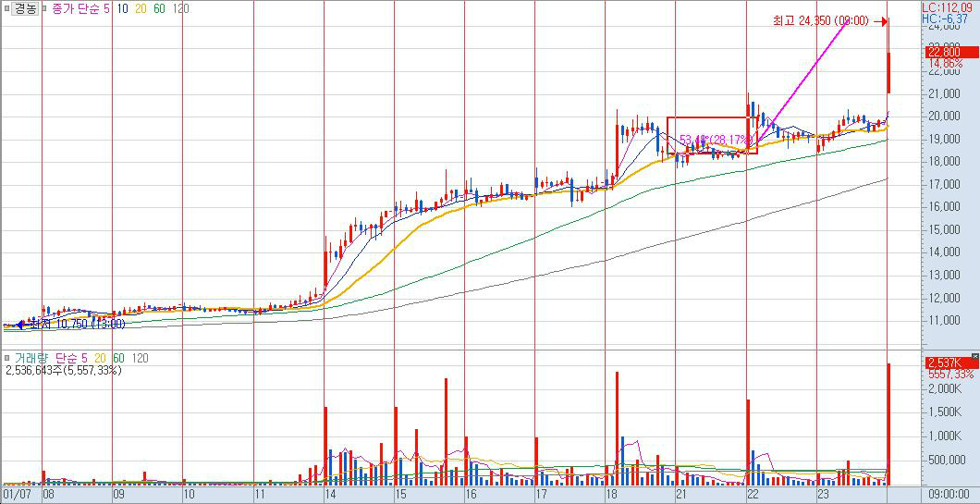
Task: Click the red 22,800 current price tag
Action: click(x=947, y=52)
